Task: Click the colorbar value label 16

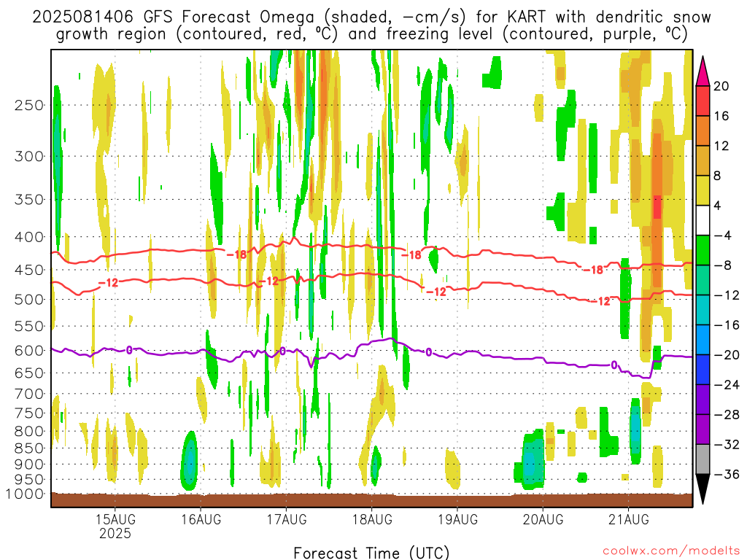Action: pos(721,116)
